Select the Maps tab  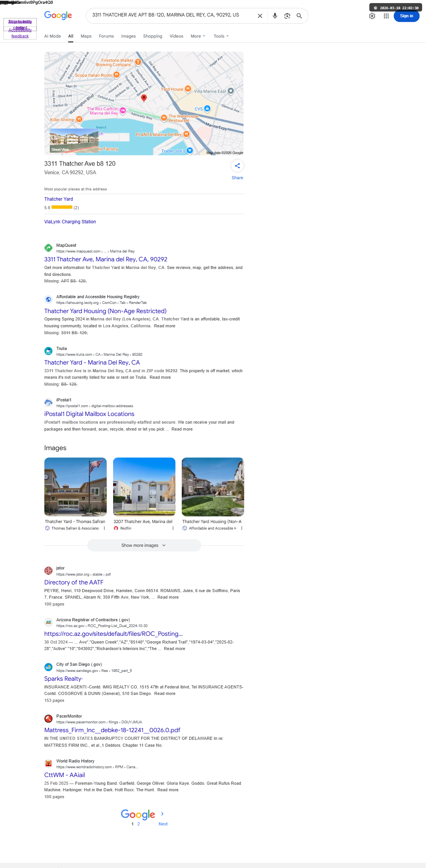click(86, 36)
